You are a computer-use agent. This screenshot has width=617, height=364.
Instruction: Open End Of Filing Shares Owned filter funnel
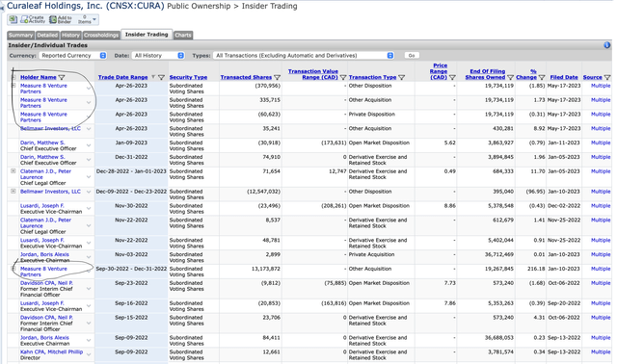510,77
